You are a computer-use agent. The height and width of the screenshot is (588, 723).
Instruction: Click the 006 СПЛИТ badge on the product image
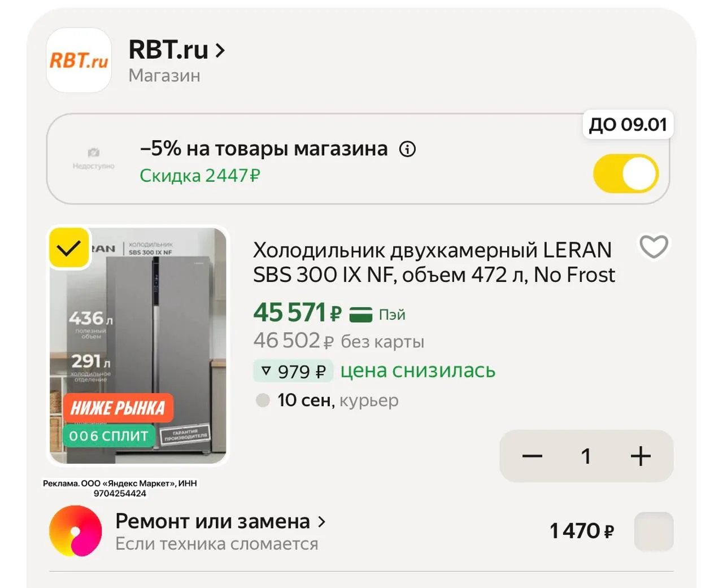109,436
